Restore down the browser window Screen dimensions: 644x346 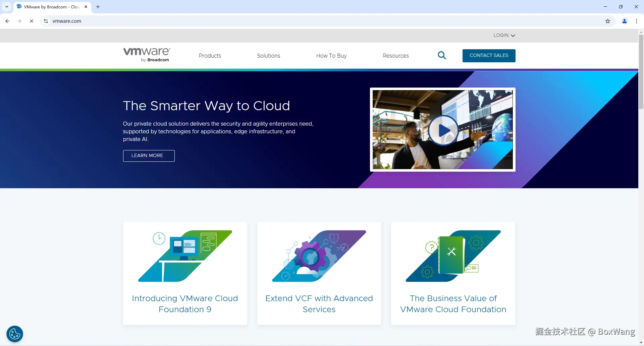pyautogui.click(x=621, y=7)
